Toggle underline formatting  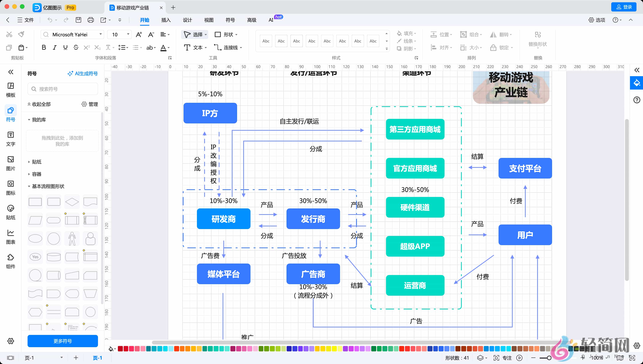coord(65,47)
